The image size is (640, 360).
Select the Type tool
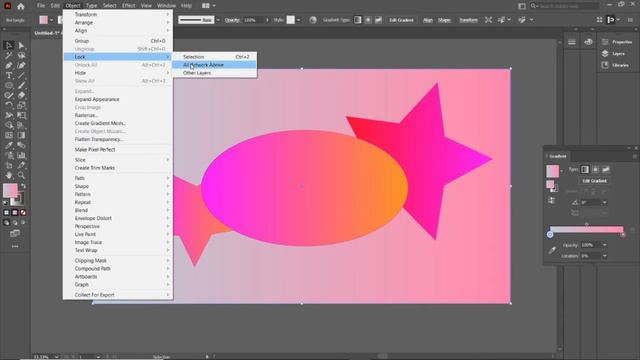[x=9, y=76]
